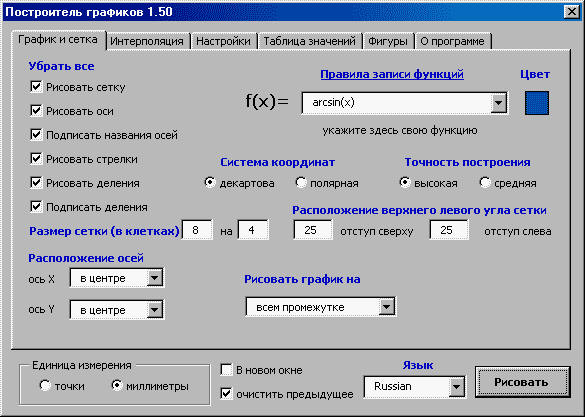Switch to the Интерполяция tab
Image resolution: width=585 pixels, height=417 pixels.
(147, 41)
